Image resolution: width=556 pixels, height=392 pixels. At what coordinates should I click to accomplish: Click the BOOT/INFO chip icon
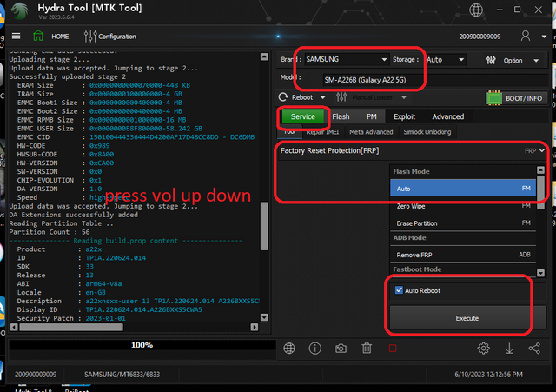tap(494, 98)
